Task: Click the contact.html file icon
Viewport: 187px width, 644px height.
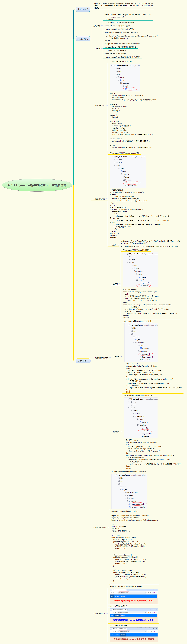Action: point(141,431)
